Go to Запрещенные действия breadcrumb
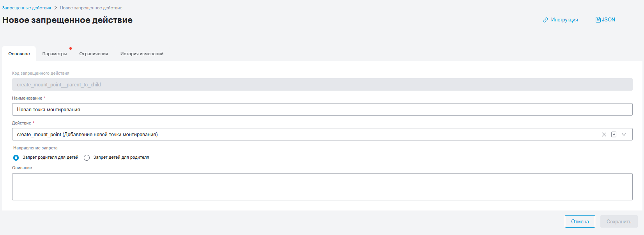 (27, 8)
